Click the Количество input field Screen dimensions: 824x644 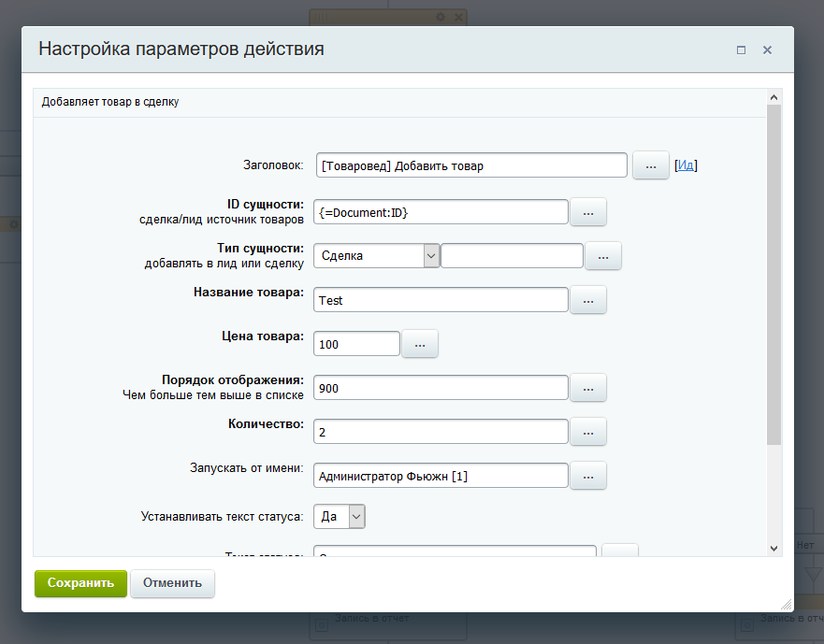pos(441,432)
